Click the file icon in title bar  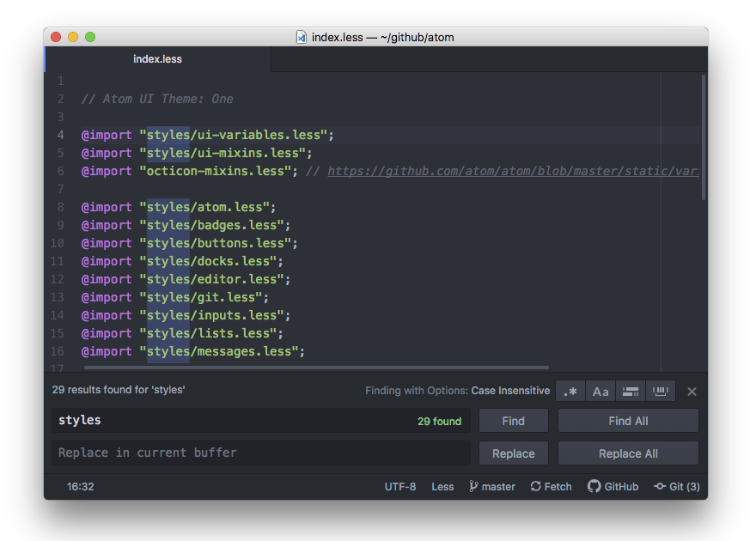(x=302, y=37)
